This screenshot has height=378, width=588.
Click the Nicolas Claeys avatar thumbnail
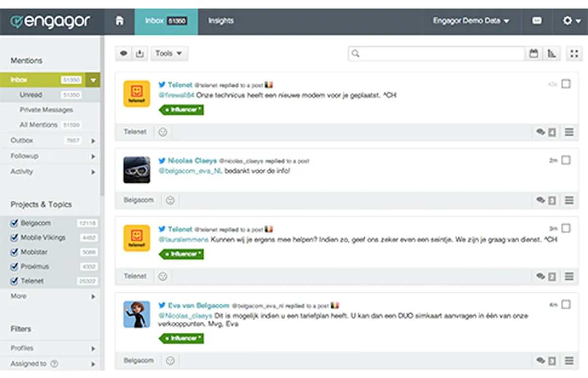(137, 170)
